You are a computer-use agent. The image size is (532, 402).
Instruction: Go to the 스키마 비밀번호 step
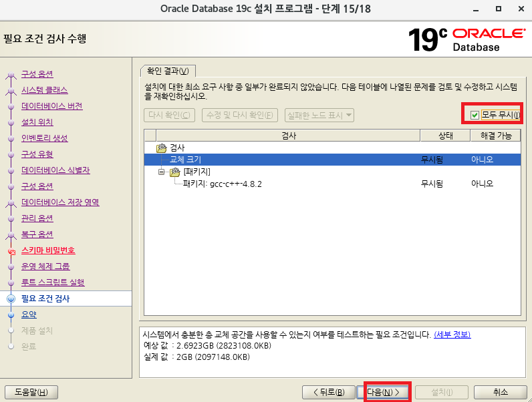(x=48, y=250)
